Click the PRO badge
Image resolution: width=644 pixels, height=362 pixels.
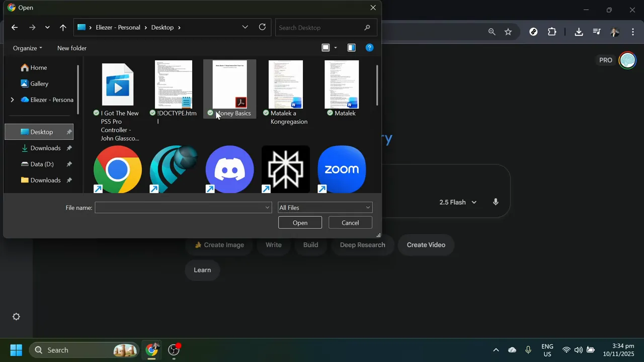tap(606, 60)
